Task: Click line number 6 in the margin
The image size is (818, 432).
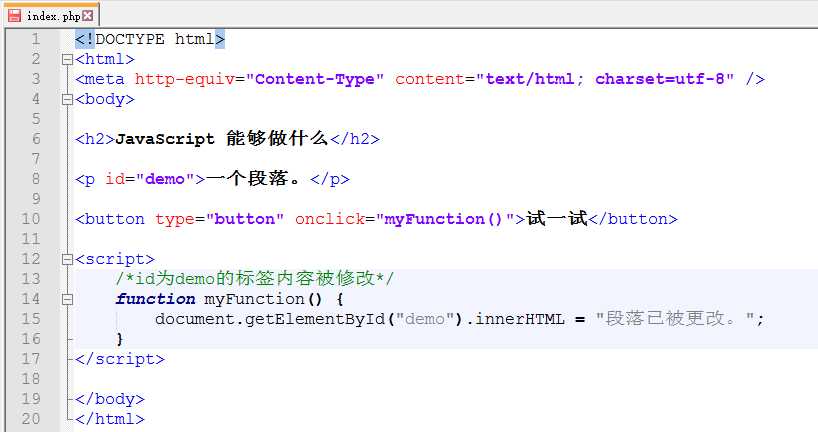Action: tap(35, 139)
